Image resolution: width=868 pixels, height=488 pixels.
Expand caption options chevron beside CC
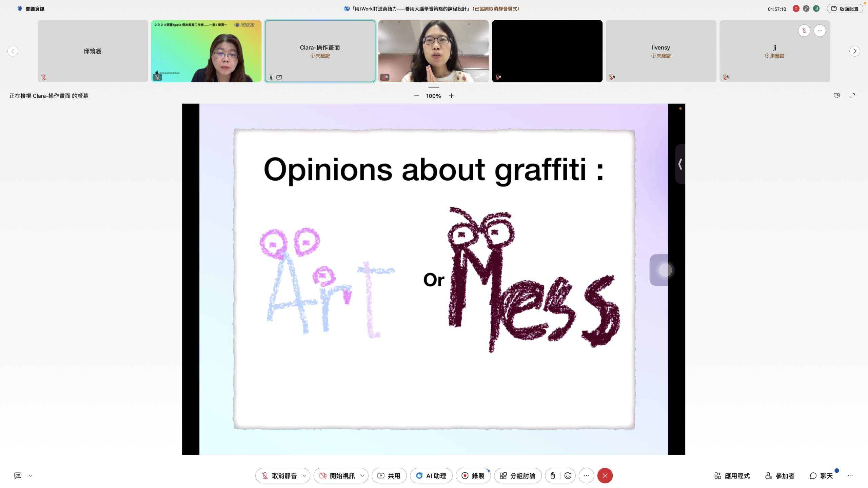coord(30,475)
